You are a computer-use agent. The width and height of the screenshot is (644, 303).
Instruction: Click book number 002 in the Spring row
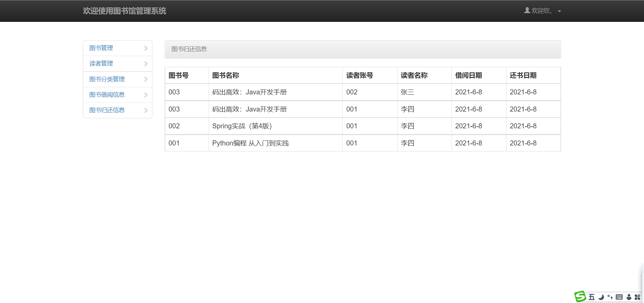click(x=174, y=126)
